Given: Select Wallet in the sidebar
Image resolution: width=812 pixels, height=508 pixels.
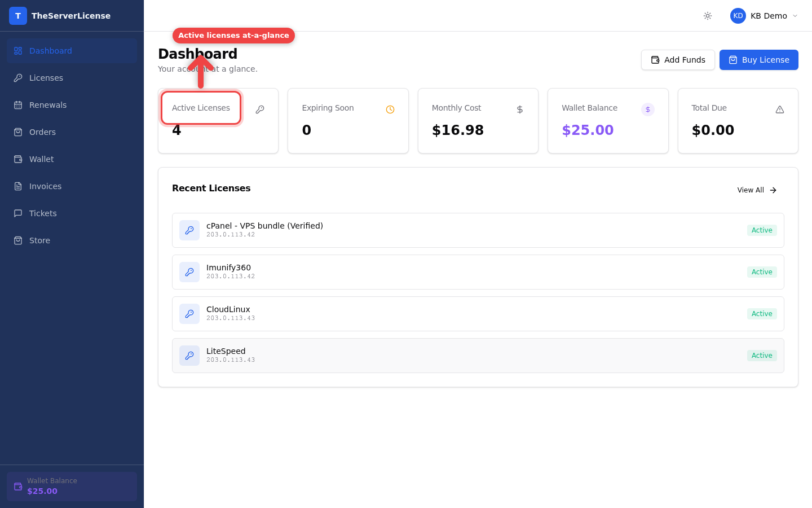Looking at the screenshot, I should click(x=72, y=159).
